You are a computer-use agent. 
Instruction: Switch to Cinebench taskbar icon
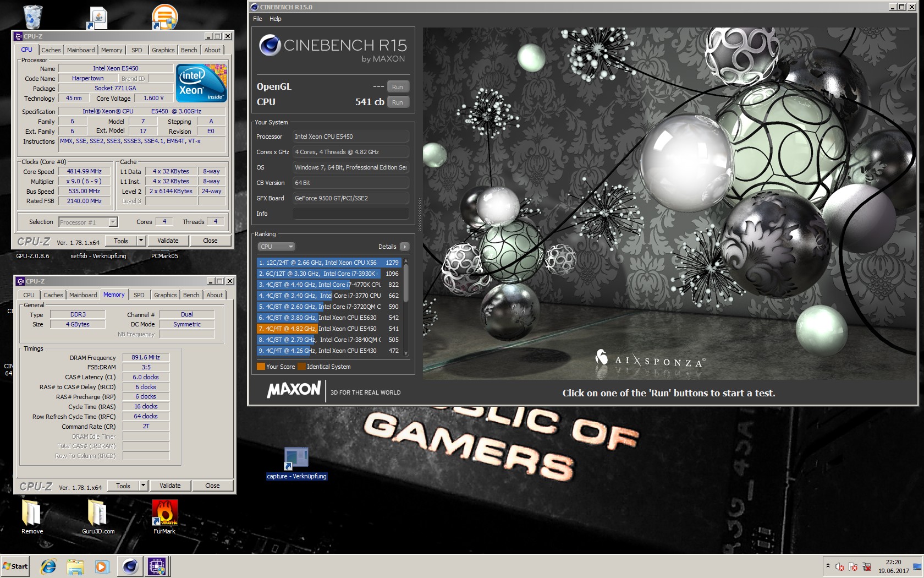(130, 566)
